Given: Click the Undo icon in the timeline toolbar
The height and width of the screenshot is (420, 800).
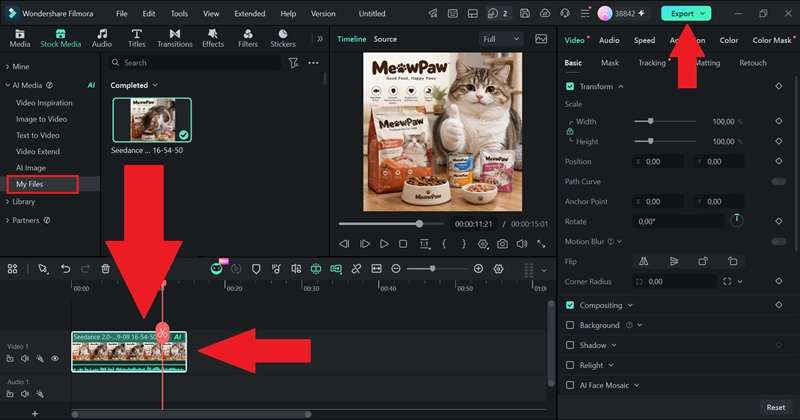Looking at the screenshot, I should point(65,268).
